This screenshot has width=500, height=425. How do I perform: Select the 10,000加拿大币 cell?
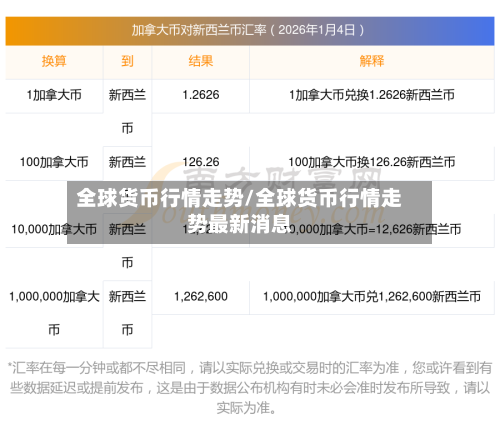(54, 230)
